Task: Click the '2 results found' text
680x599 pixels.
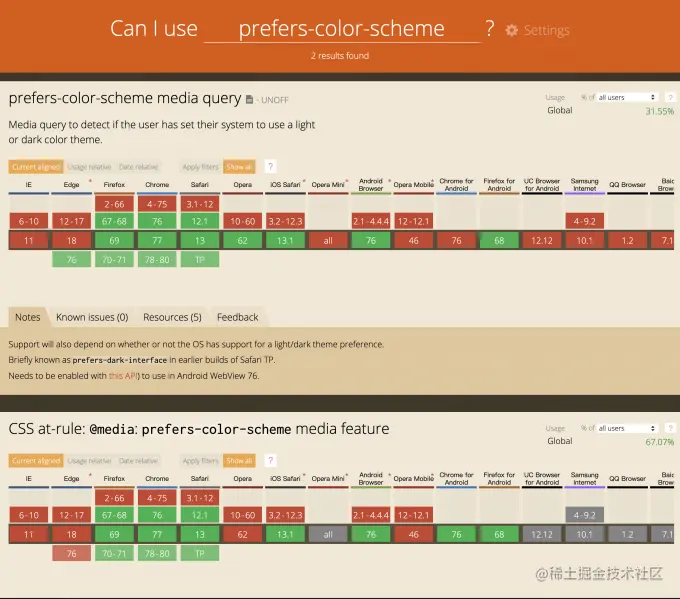Action: click(x=340, y=56)
